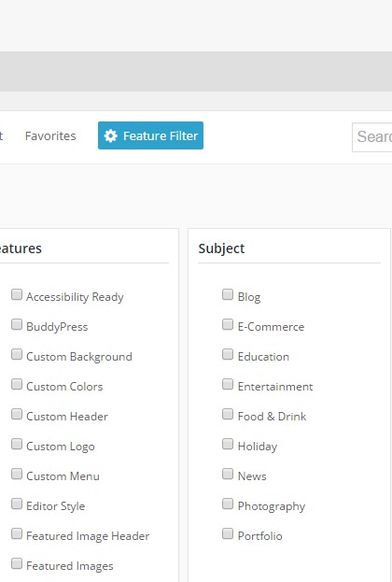Enable the Custom Menu checkbox
The width and height of the screenshot is (392, 582).
pos(17,474)
